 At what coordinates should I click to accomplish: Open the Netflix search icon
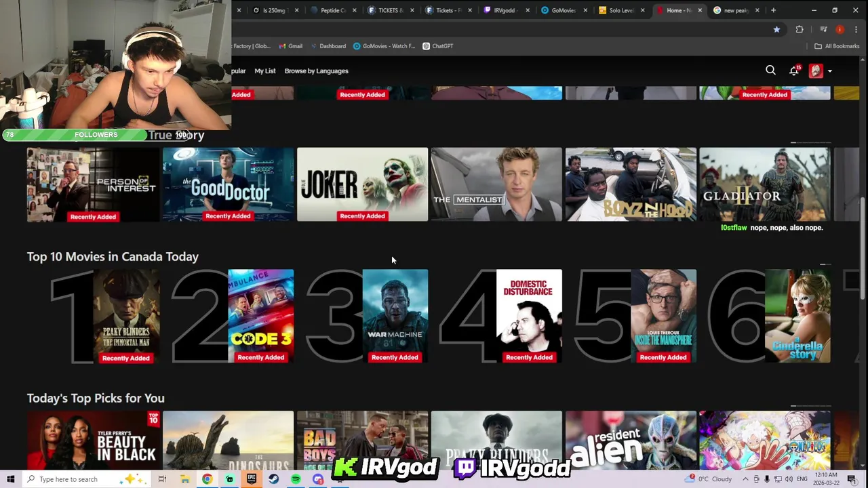(x=770, y=70)
